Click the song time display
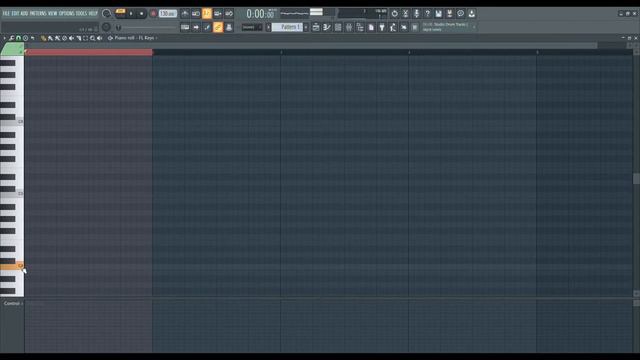The height and width of the screenshot is (360, 640). 260,14
